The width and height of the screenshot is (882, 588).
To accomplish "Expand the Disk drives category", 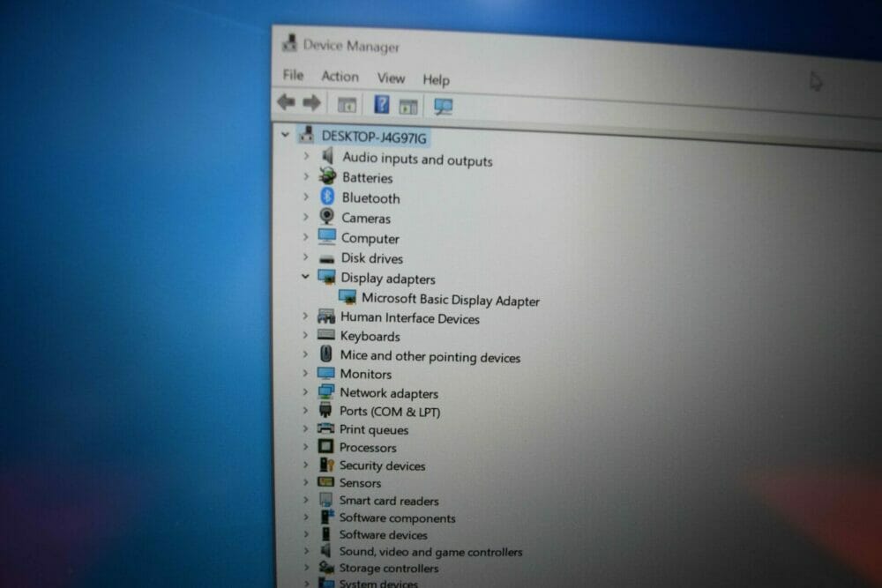I will (305, 257).
